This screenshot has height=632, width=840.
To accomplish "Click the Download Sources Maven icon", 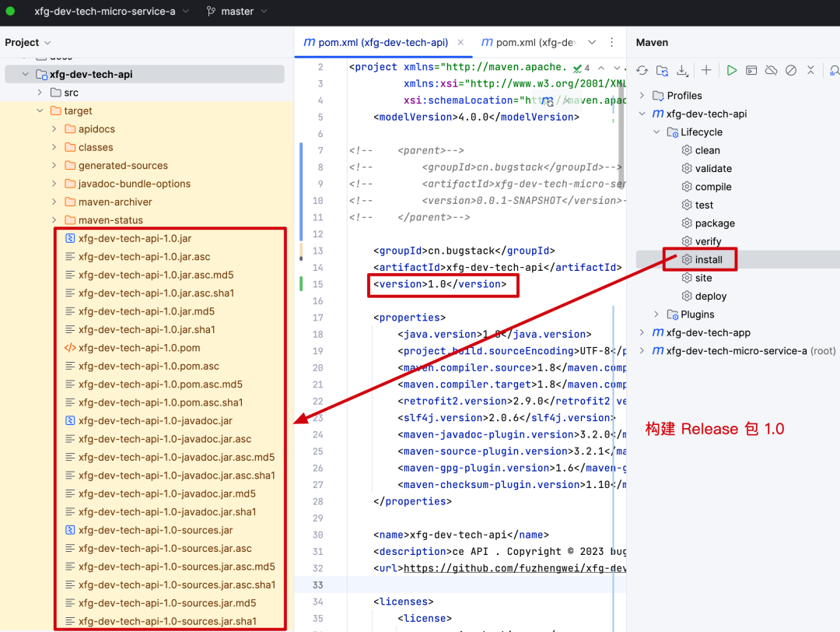I will point(682,70).
